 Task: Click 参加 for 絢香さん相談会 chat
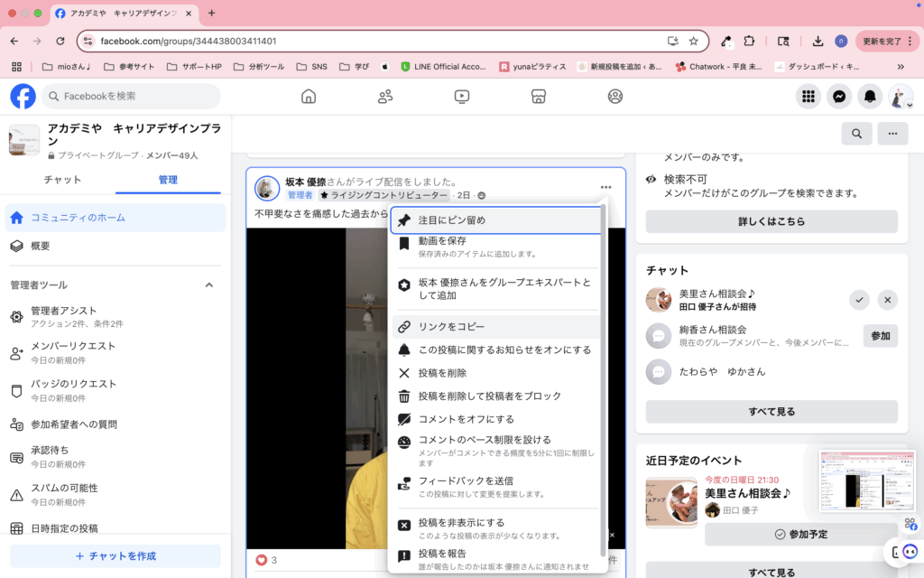[880, 336]
